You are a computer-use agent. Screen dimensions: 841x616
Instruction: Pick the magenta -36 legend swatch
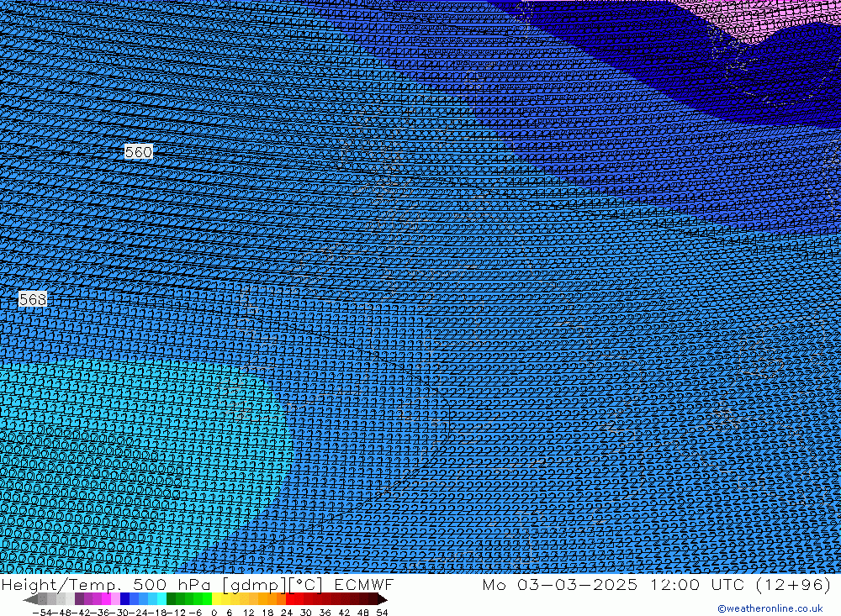[x=106, y=599]
